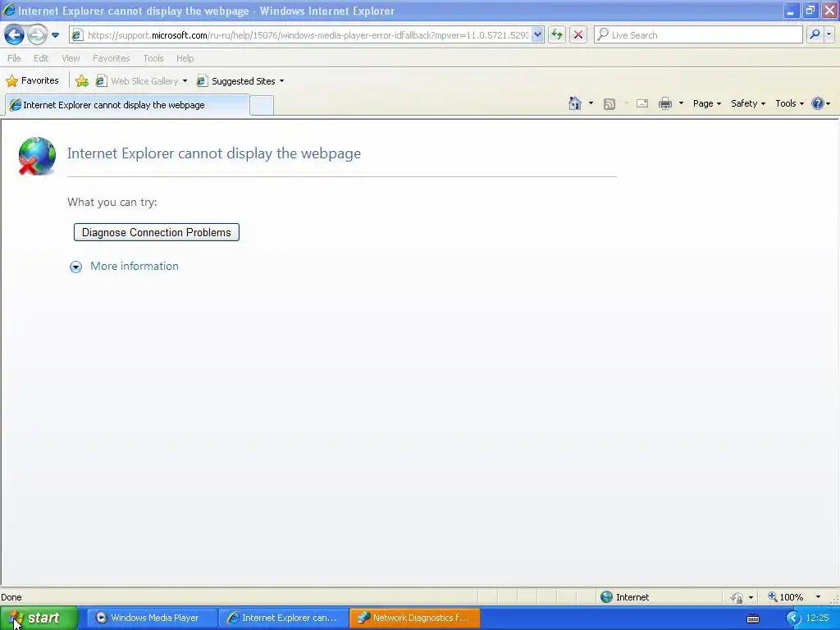The width and height of the screenshot is (840, 630).
Task: Open the Web Slice Gallery link
Action: 138,81
